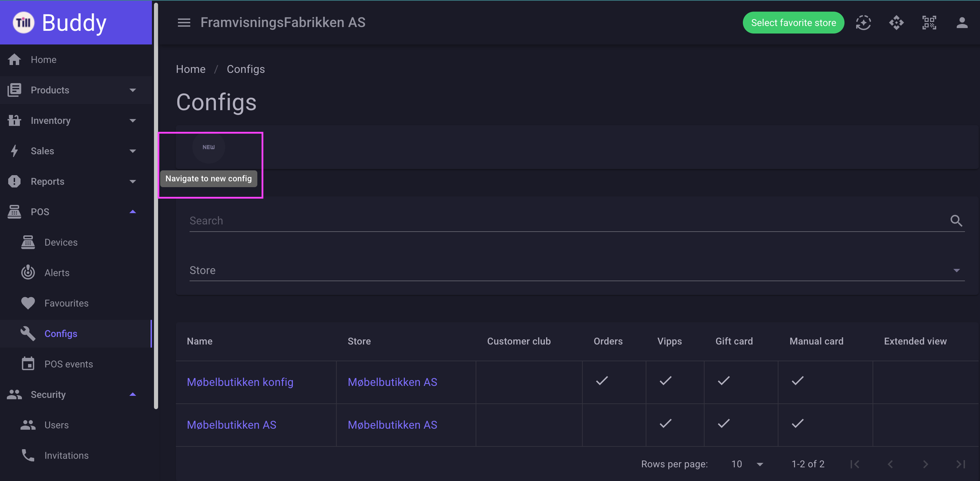Open the Møbelbutikken konfig link

(x=240, y=382)
